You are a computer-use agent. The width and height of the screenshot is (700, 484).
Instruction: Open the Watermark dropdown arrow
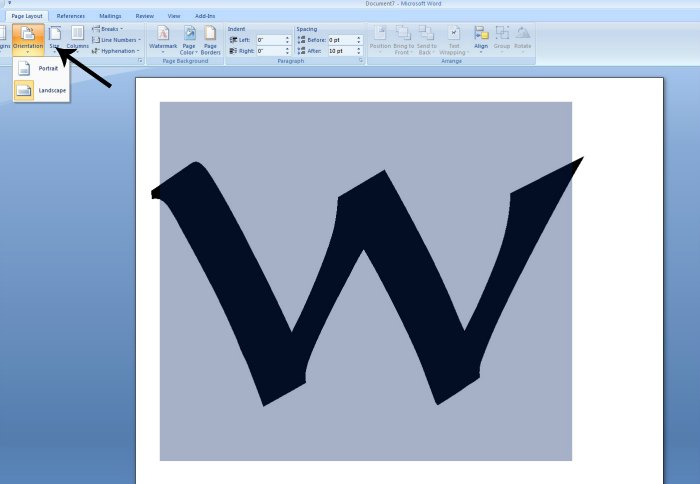coord(163,53)
